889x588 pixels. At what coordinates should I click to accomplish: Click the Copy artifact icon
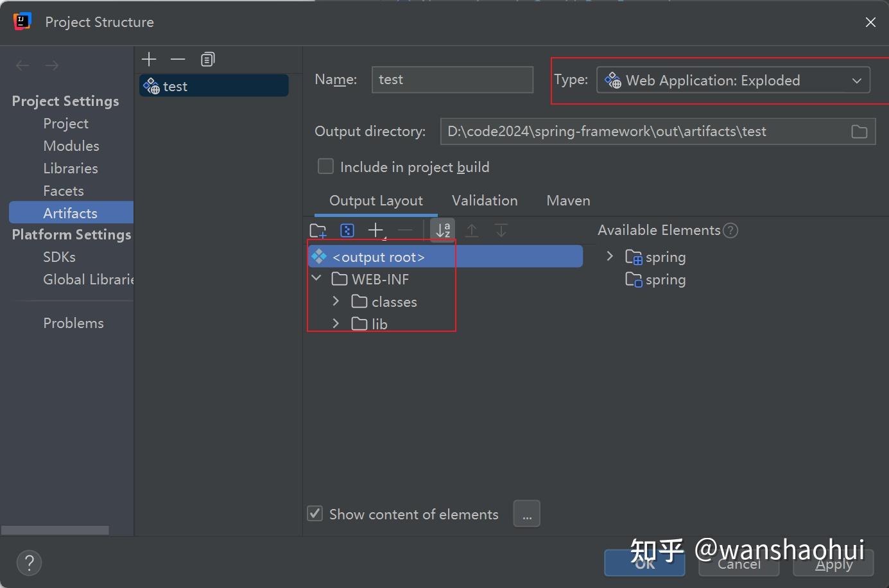click(x=178, y=59)
